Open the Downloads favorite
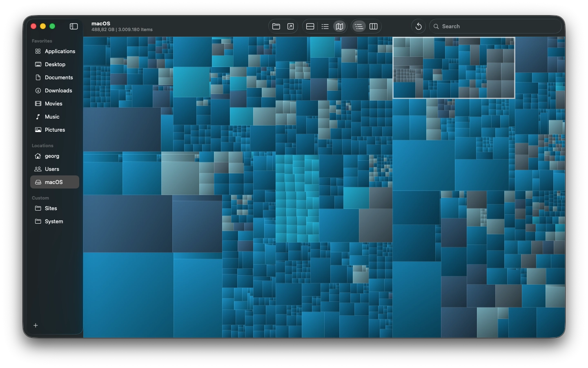The height and width of the screenshot is (368, 588). (55, 90)
